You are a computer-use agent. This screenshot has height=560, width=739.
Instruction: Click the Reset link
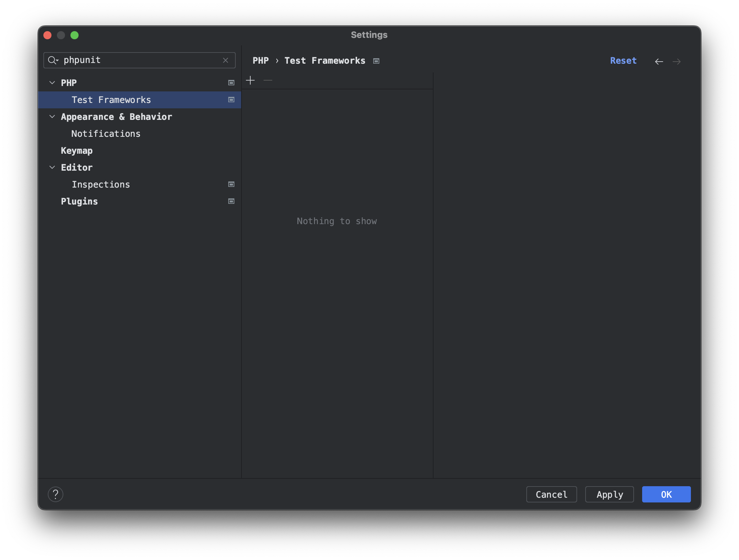click(x=623, y=61)
